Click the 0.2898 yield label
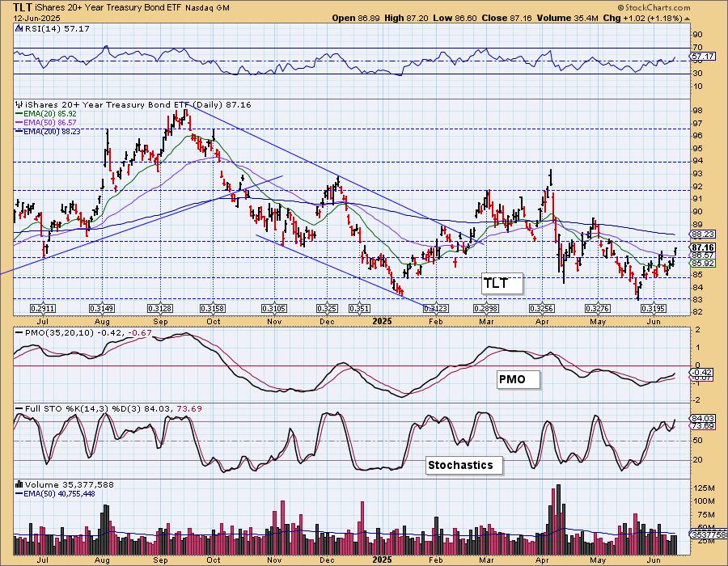The height and width of the screenshot is (566, 728). [x=485, y=308]
